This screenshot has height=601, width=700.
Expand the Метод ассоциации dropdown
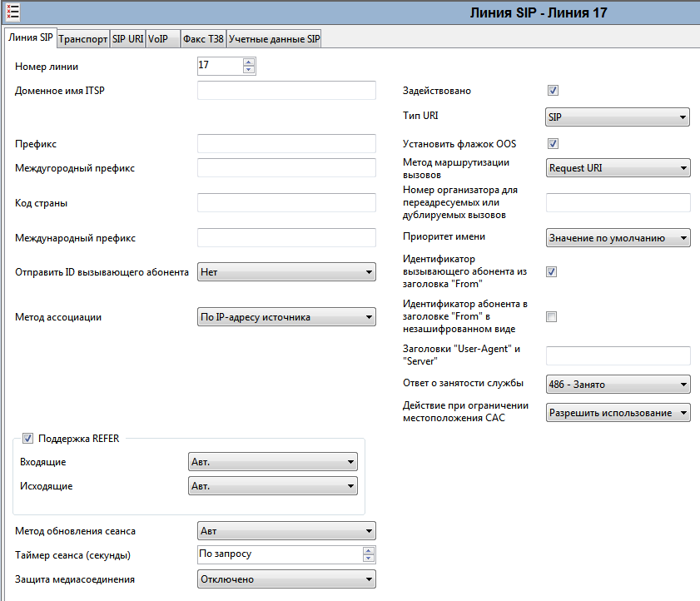coord(286,317)
